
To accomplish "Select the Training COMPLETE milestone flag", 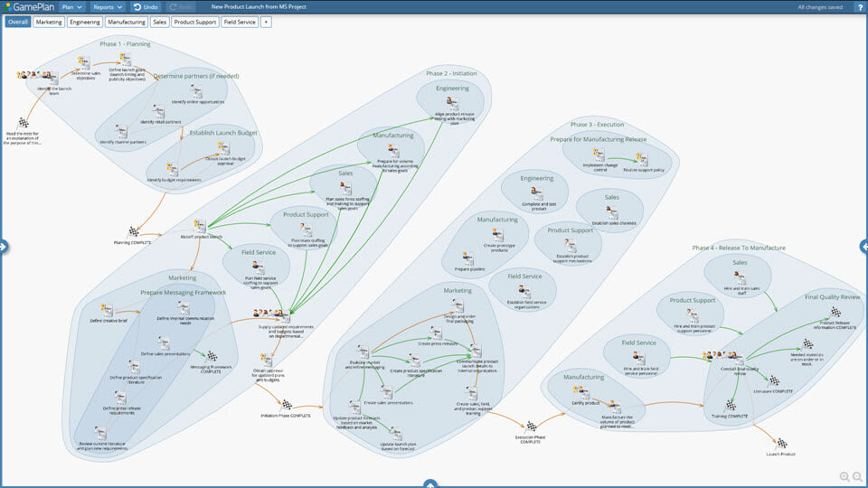I will 731,405.
